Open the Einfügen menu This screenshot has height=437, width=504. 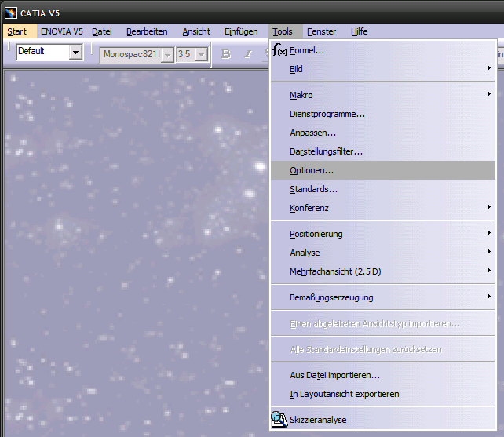coord(241,31)
